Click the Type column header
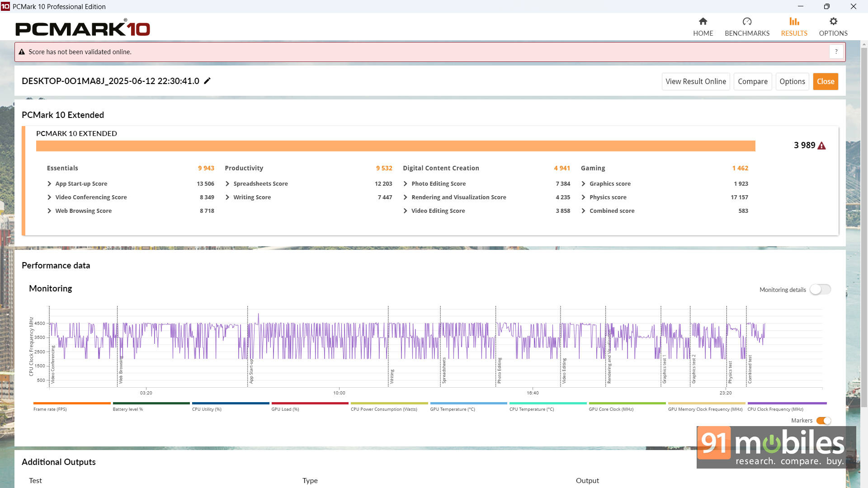 coord(310,481)
